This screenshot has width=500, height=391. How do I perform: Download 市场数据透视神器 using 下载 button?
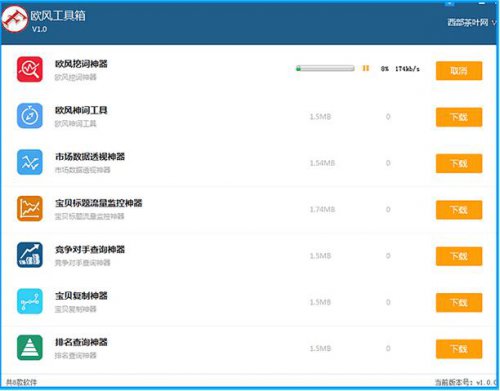459,163
